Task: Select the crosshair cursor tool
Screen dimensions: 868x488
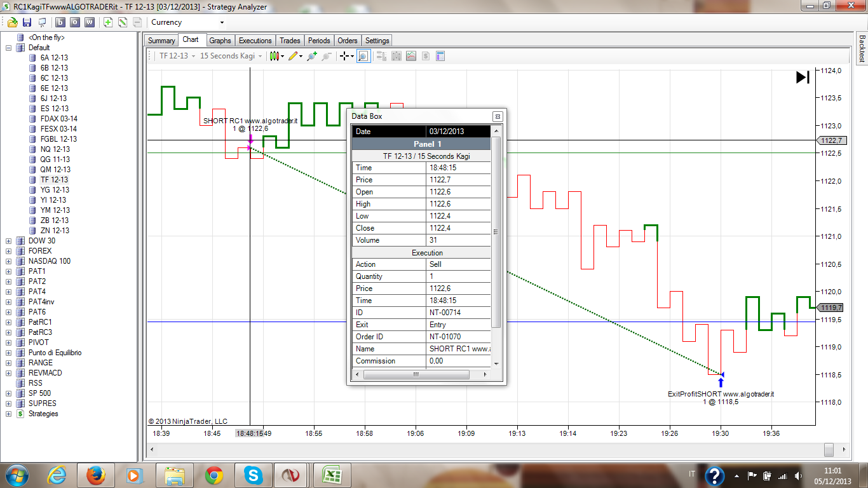Action: [x=346, y=56]
